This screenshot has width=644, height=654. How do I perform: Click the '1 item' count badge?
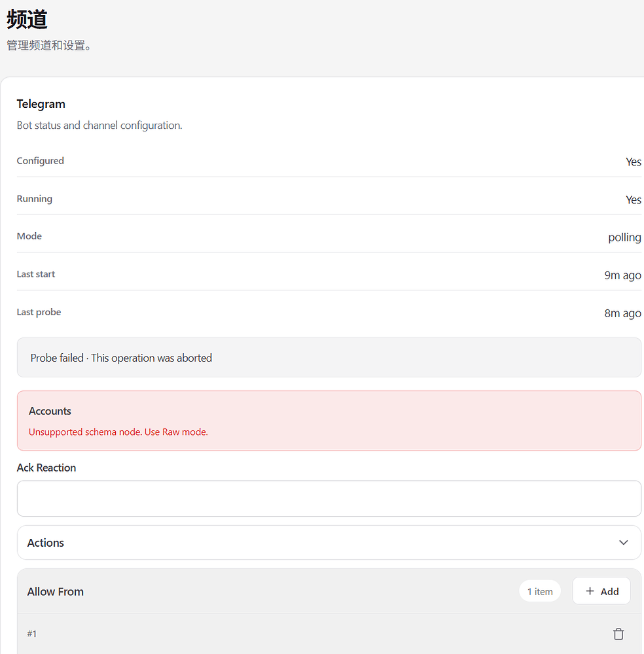point(540,591)
